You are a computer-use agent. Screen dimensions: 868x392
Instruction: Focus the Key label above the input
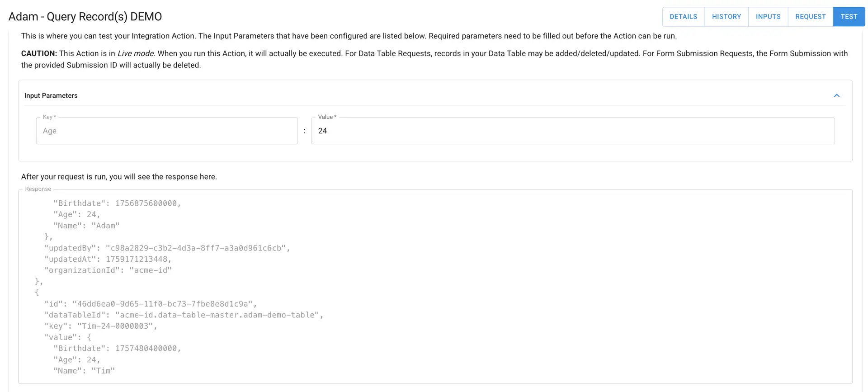(x=48, y=117)
